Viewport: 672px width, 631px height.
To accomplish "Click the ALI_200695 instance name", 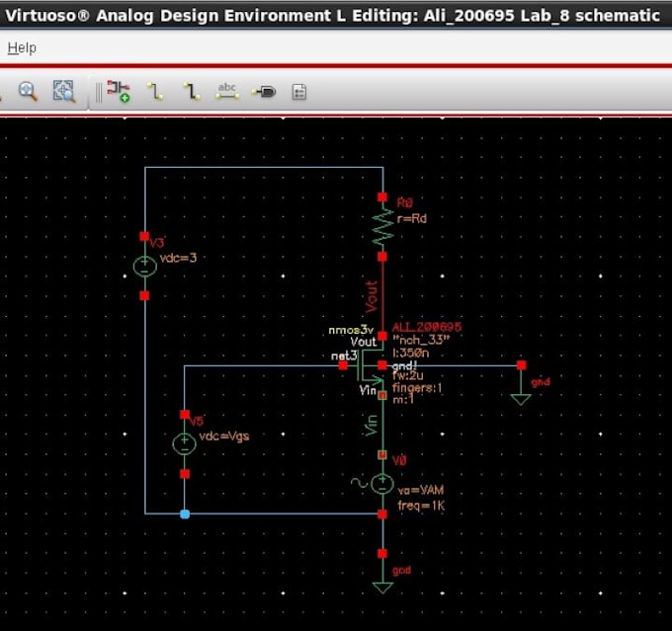I will 427,327.
